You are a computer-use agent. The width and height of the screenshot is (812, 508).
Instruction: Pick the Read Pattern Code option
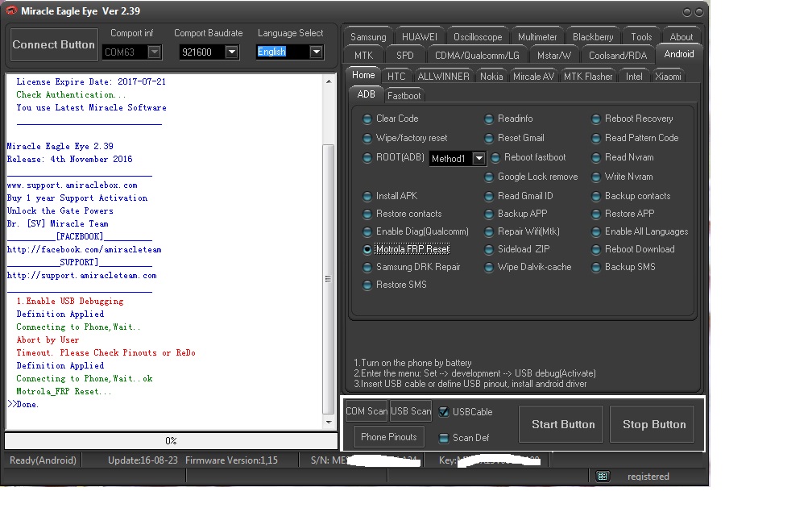(x=596, y=138)
